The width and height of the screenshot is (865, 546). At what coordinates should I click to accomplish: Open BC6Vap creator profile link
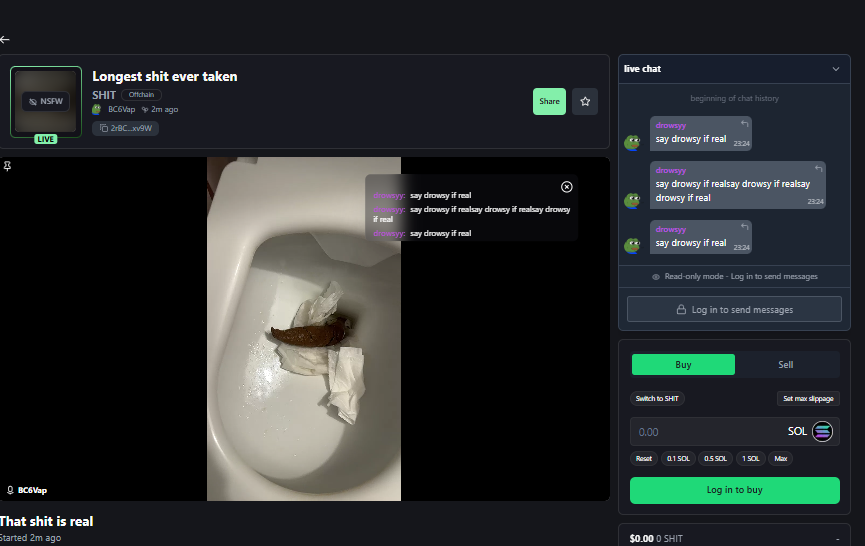click(x=121, y=109)
